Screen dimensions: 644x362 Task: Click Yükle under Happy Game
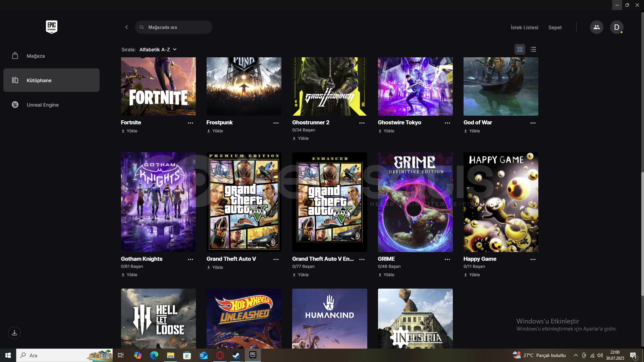[472, 275]
